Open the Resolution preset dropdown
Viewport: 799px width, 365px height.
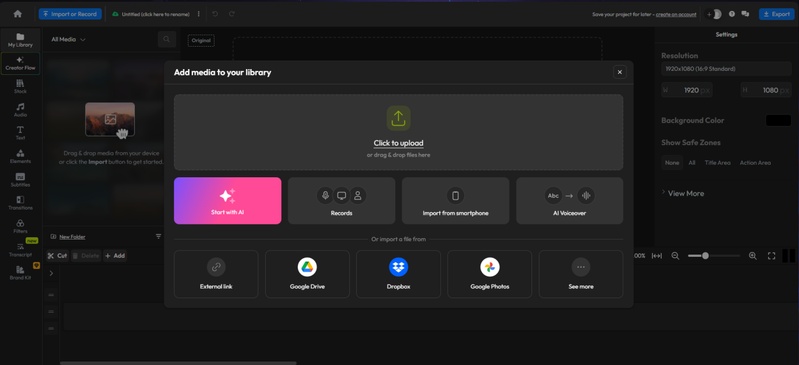pyautogui.click(x=726, y=68)
